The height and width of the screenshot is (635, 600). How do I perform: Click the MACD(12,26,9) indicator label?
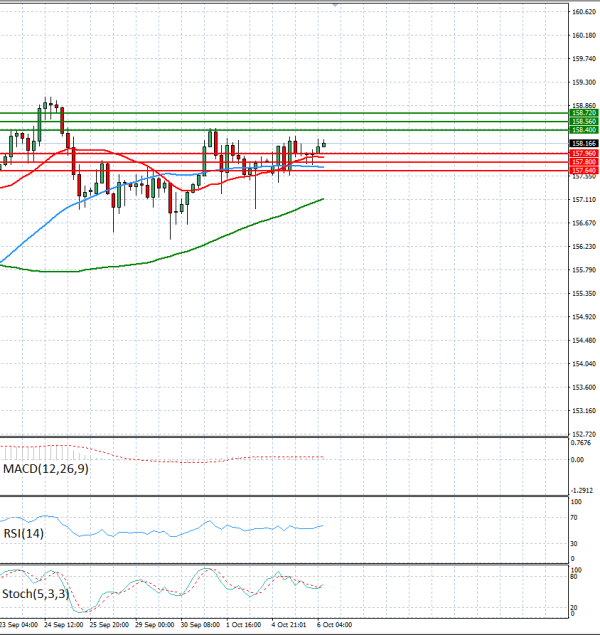(46, 469)
